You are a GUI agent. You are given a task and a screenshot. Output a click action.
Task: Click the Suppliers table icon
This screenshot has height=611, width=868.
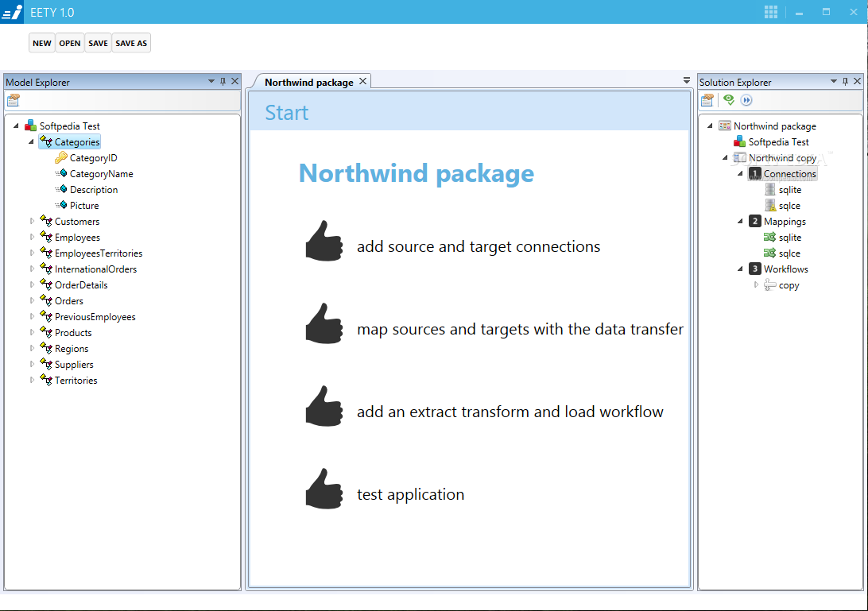tap(46, 364)
